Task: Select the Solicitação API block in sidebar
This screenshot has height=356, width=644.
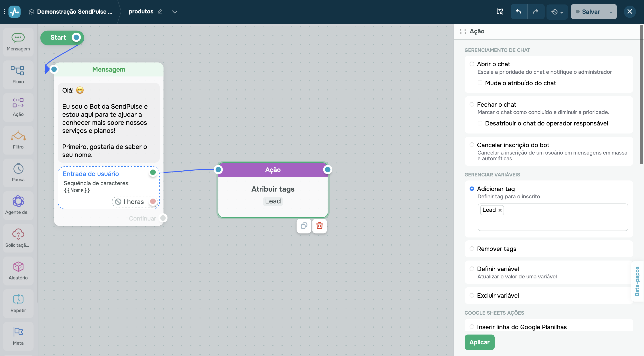Action: [x=18, y=238]
